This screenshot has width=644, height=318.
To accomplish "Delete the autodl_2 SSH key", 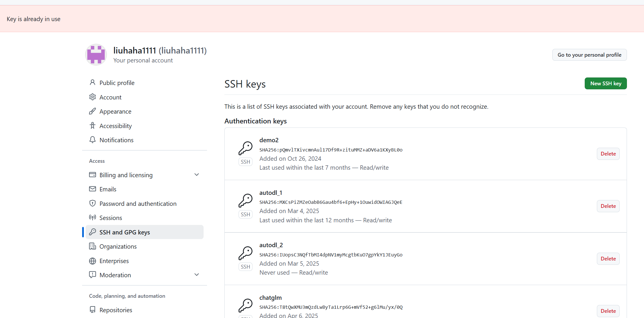I will [608, 259].
